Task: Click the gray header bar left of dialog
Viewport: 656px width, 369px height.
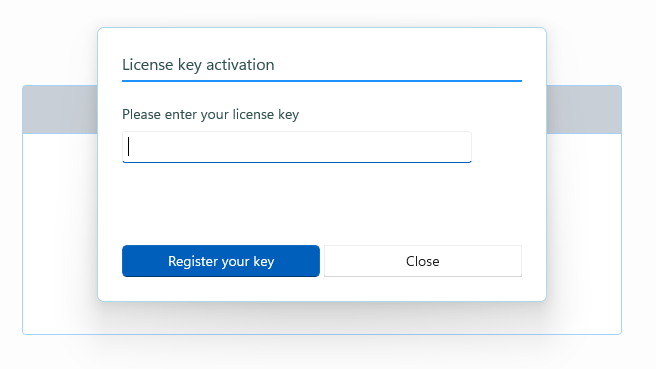Action: tap(60, 110)
